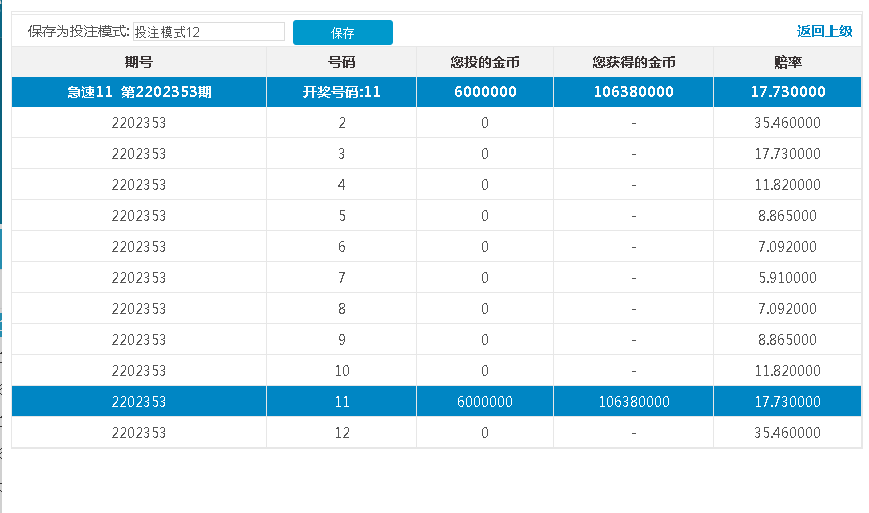Viewport: 869px width, 513px height.
Task: Click the 号码 column header
Action: (x=342, y=62)
